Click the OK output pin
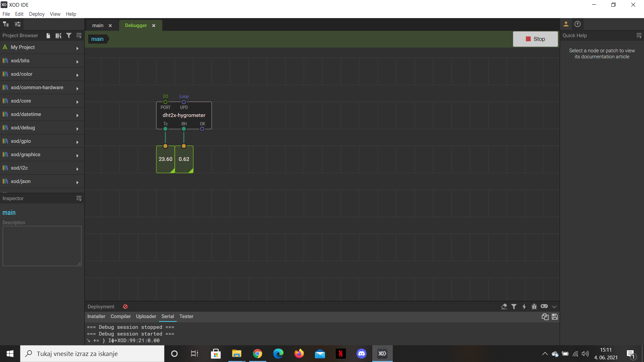644x362 pixels. point(202,129)
